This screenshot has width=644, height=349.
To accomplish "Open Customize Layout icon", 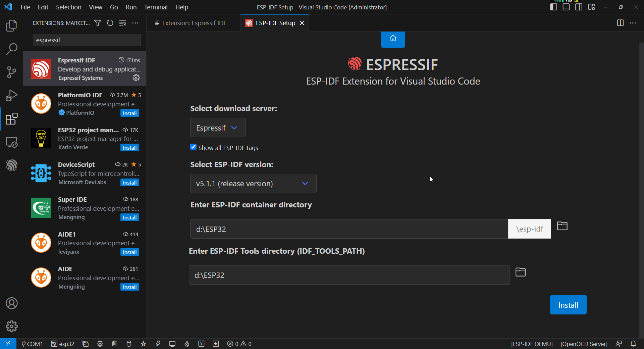I will (x=591, y=7).
